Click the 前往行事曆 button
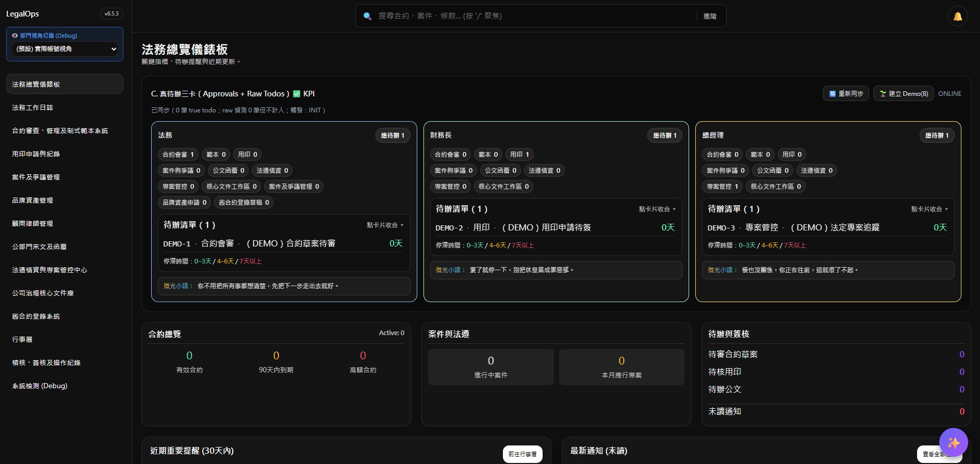The height and width of the screenshot is (464, 980). [x=522, y=454]
